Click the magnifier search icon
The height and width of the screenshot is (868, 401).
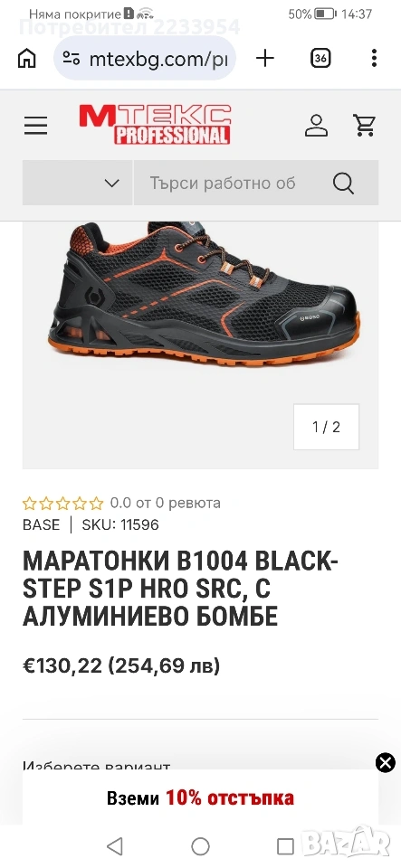click(343, 184)
